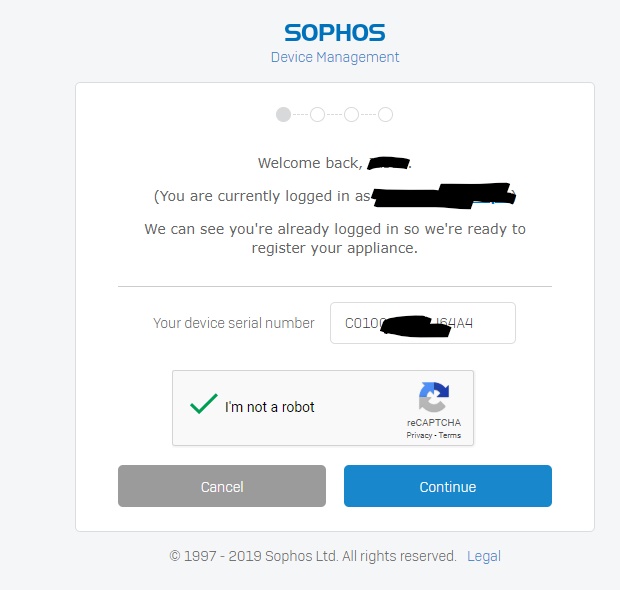Click the "Your device serial number" label
620x590 pixels.
tap(234, 323)
